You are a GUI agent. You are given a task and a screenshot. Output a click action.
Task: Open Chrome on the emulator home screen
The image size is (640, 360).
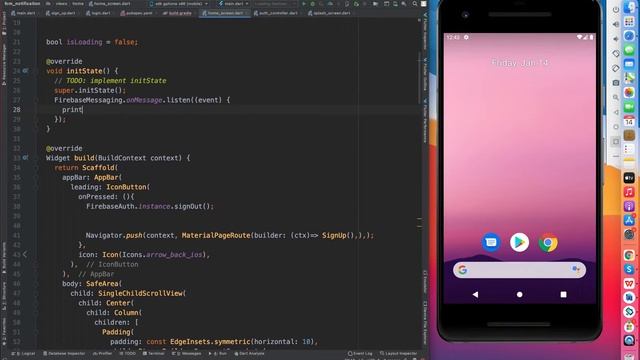click(548, 242)
